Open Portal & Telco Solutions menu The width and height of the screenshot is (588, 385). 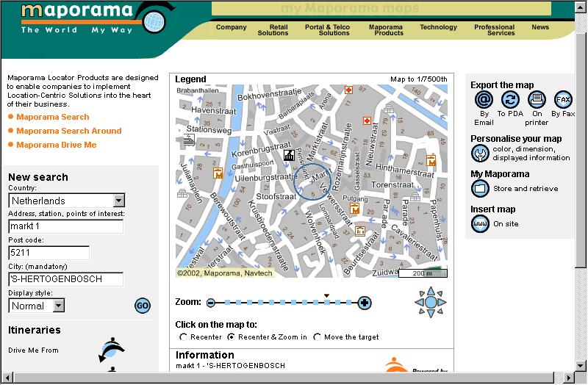pos(327,30)
